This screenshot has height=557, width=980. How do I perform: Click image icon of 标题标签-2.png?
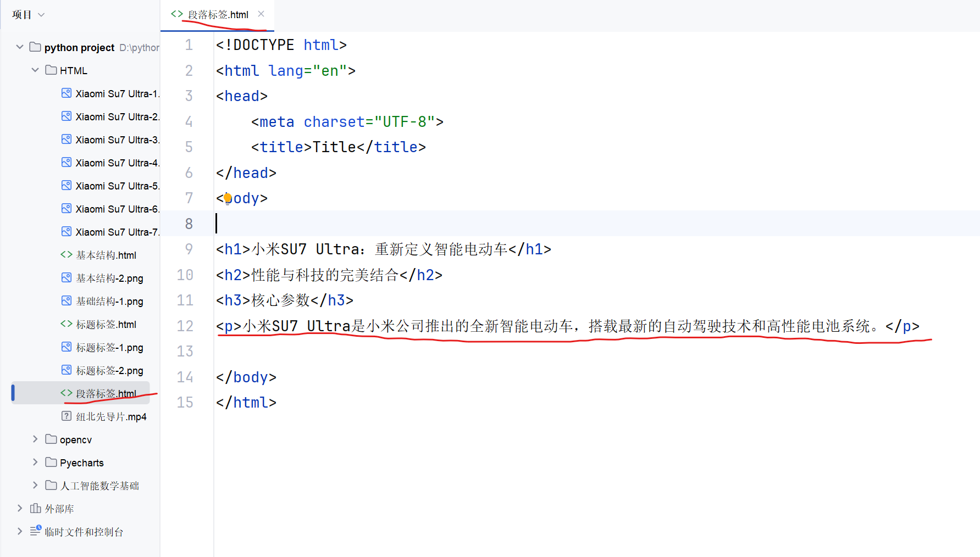coord(67,370)
